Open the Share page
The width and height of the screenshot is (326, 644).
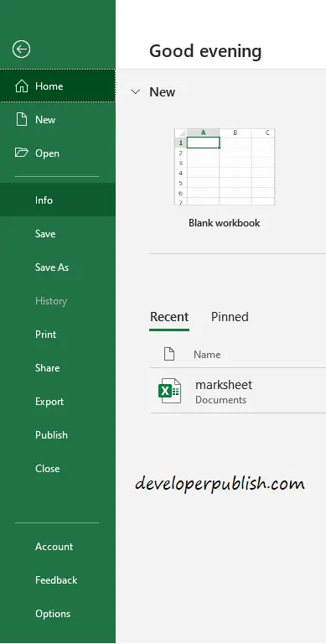point(58,368)
